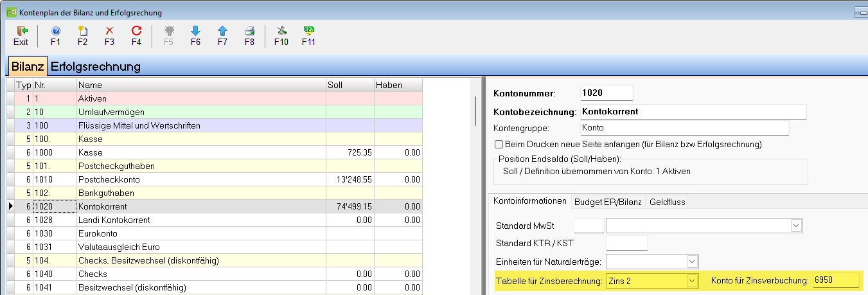Create new account with F2 icon

point(82,31)
